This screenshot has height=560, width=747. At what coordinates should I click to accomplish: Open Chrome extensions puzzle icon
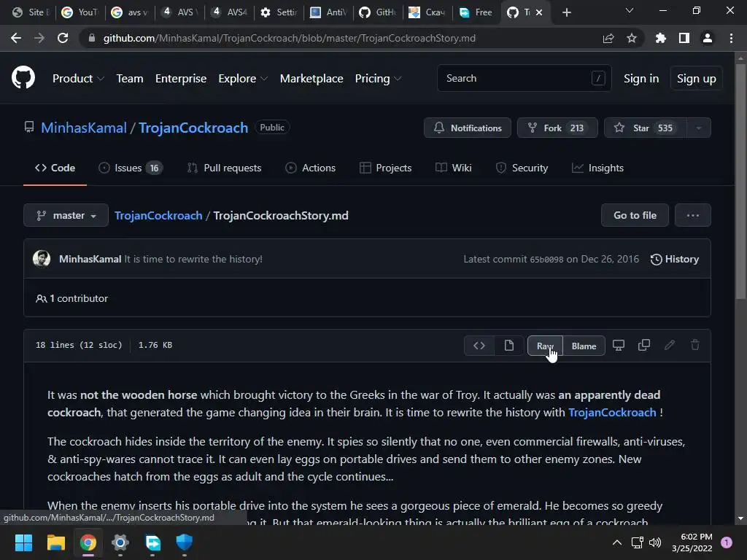point(661,38)
